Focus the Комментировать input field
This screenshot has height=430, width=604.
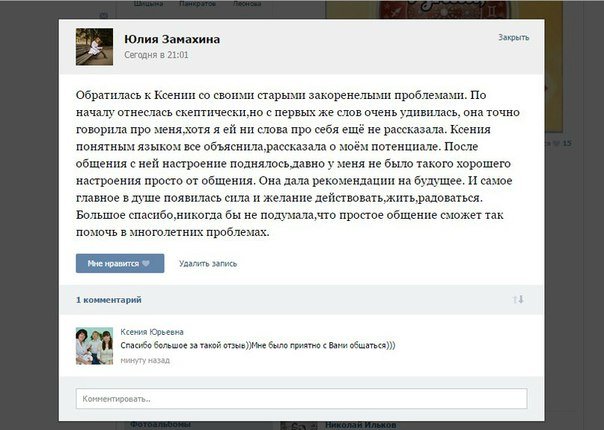click(x=302, y=399)
